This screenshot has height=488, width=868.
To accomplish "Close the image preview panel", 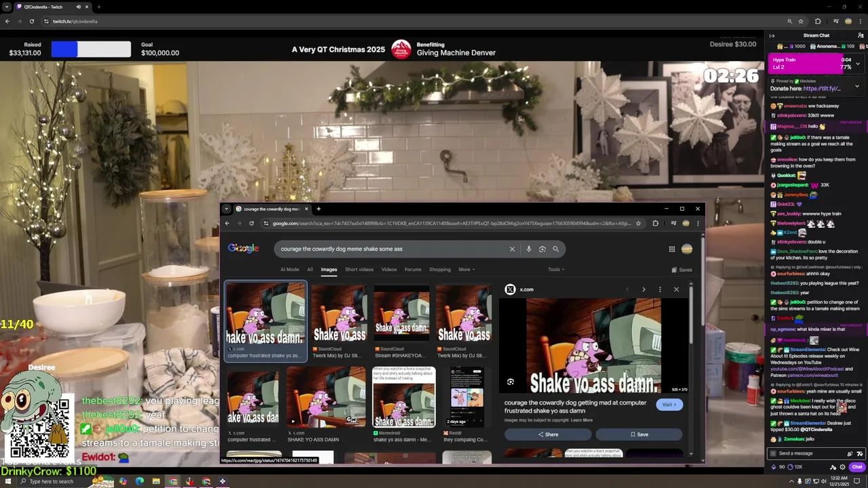I will coord(676,289).
